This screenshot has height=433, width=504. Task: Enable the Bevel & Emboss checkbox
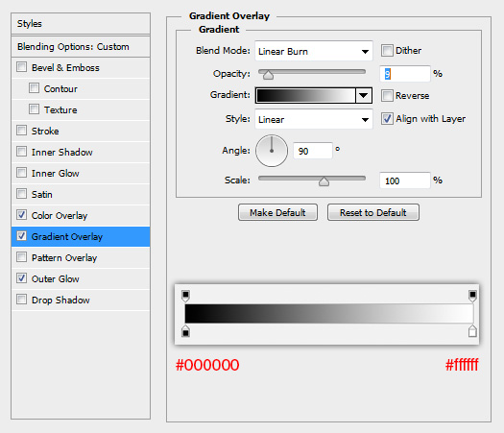21,67
